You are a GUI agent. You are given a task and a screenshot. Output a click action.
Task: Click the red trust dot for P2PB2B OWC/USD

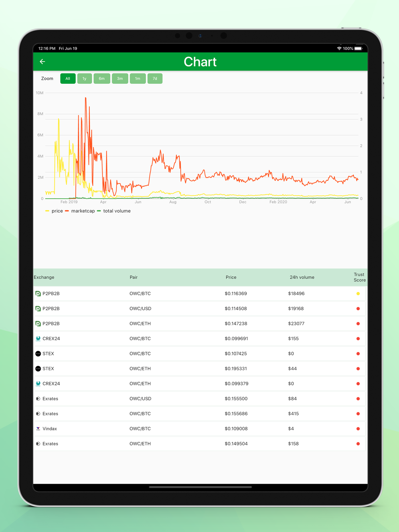[x=358, y=309]
